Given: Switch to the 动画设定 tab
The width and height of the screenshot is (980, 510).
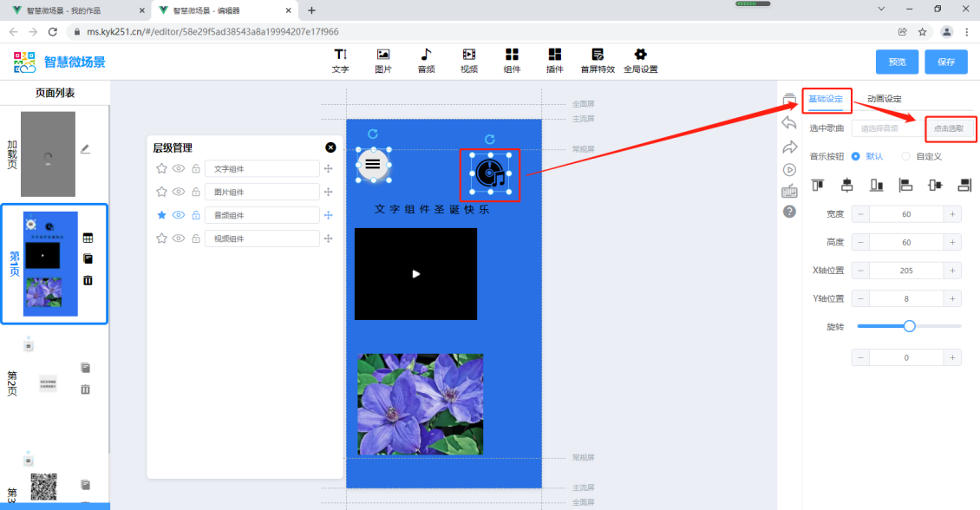Looking at the screenshot, I should (x=884, y=99).
